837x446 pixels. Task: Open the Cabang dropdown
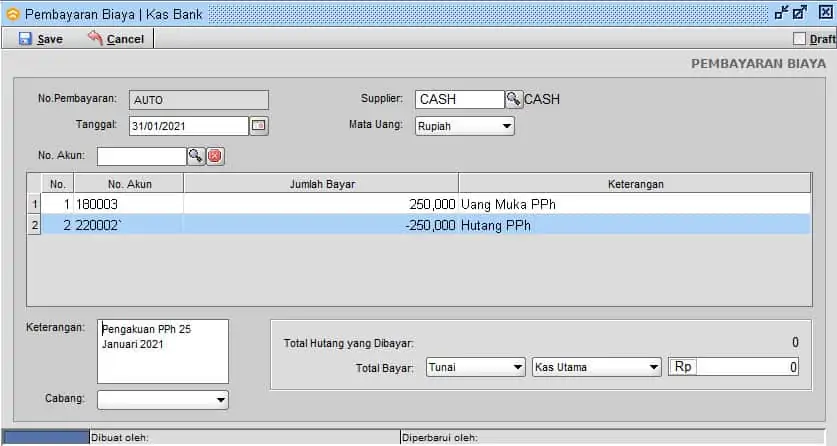point(163,400)
